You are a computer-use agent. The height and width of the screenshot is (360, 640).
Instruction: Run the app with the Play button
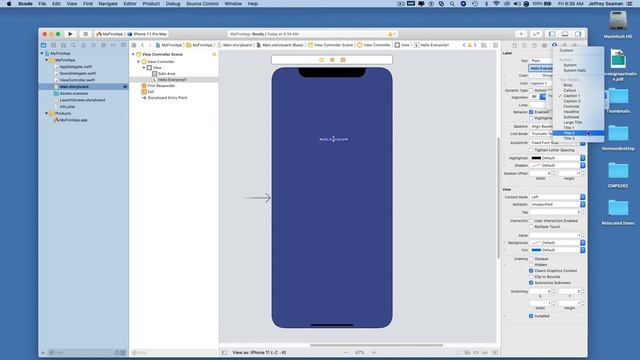[x=70, y=34]
